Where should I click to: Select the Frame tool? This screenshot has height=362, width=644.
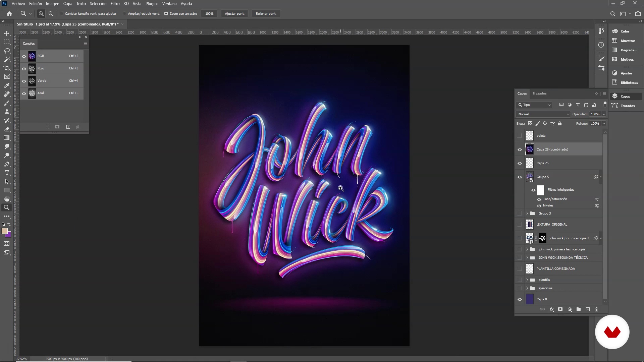(7, 77)
